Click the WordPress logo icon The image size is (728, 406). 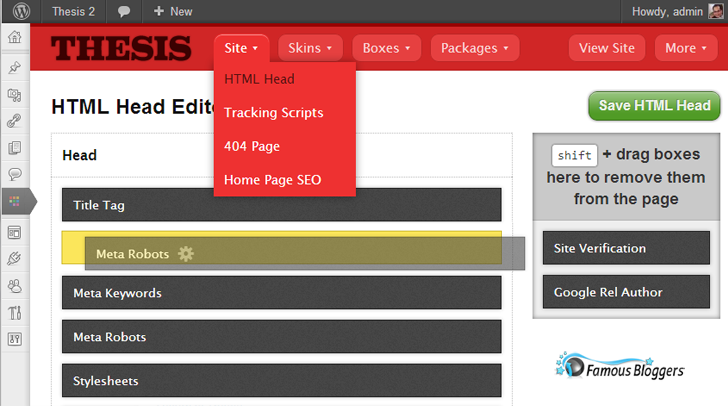pos(21,11)
